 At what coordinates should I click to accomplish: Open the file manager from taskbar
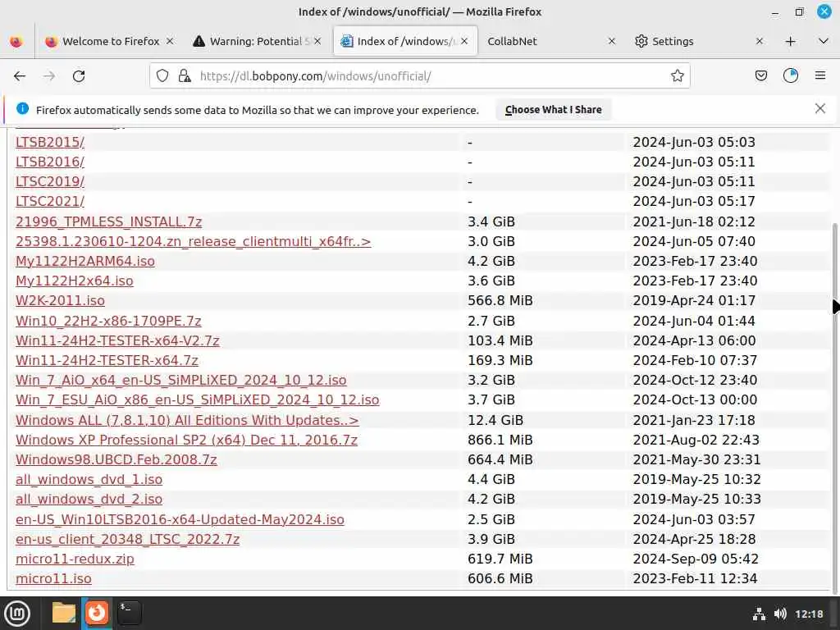coord(64,614)
